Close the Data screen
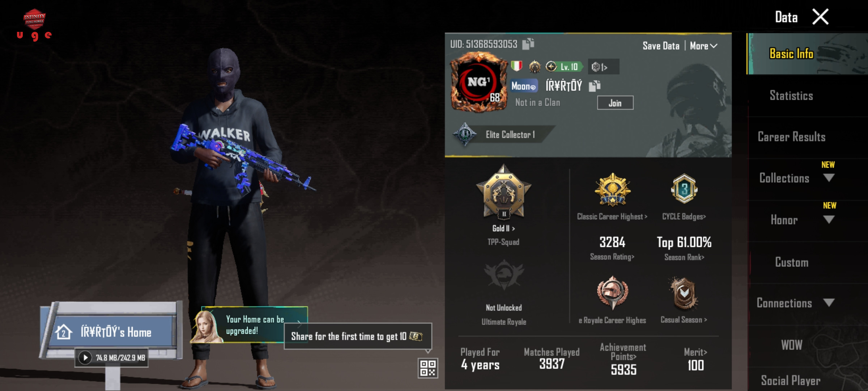The image size is (868, 391). pos(820,17)
